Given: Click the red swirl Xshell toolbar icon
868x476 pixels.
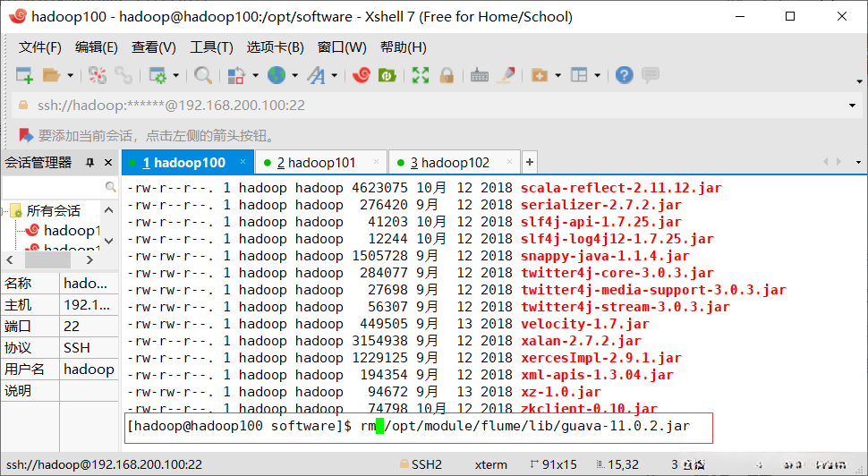Looking at the screenshot, I should (x=362, y=75).
